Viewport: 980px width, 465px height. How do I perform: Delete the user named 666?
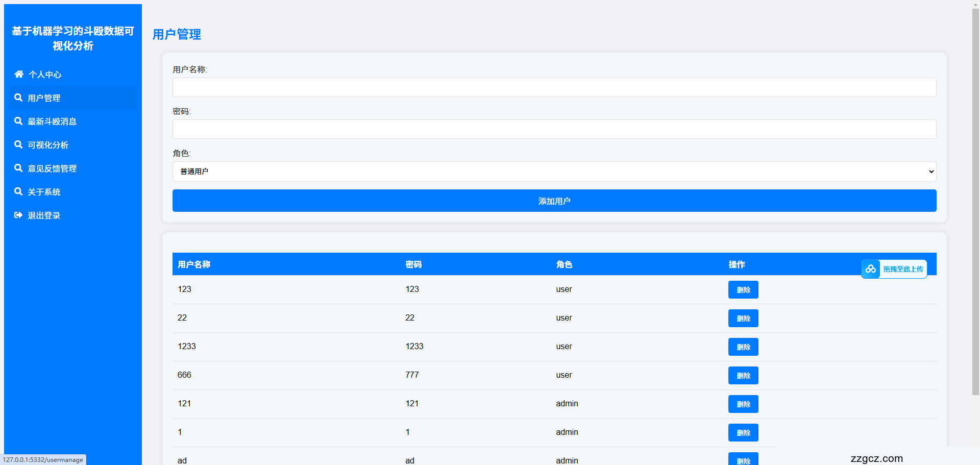tap(743, 376)
